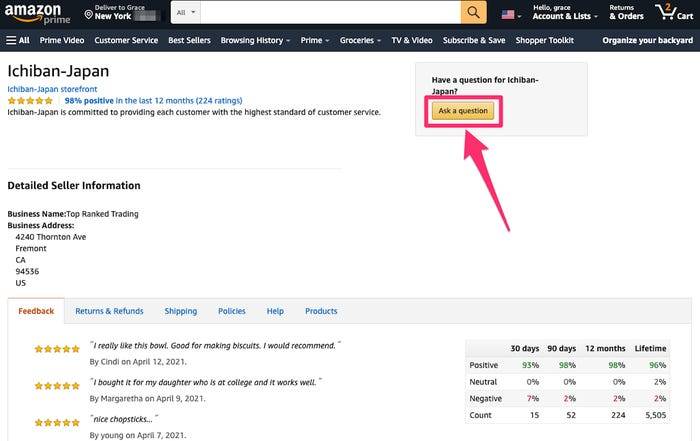
Task: Click into the Amazon search field
Action: coord(330,12)
